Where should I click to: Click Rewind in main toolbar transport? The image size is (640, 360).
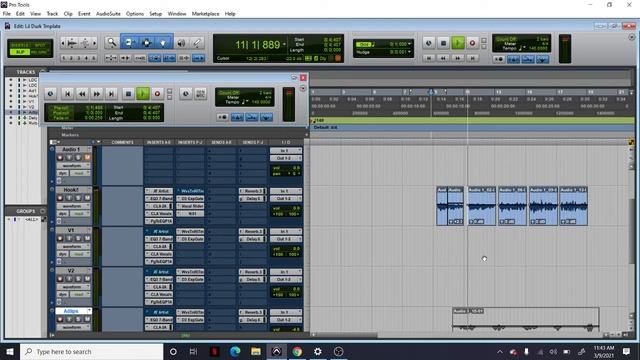click(443, 58)
